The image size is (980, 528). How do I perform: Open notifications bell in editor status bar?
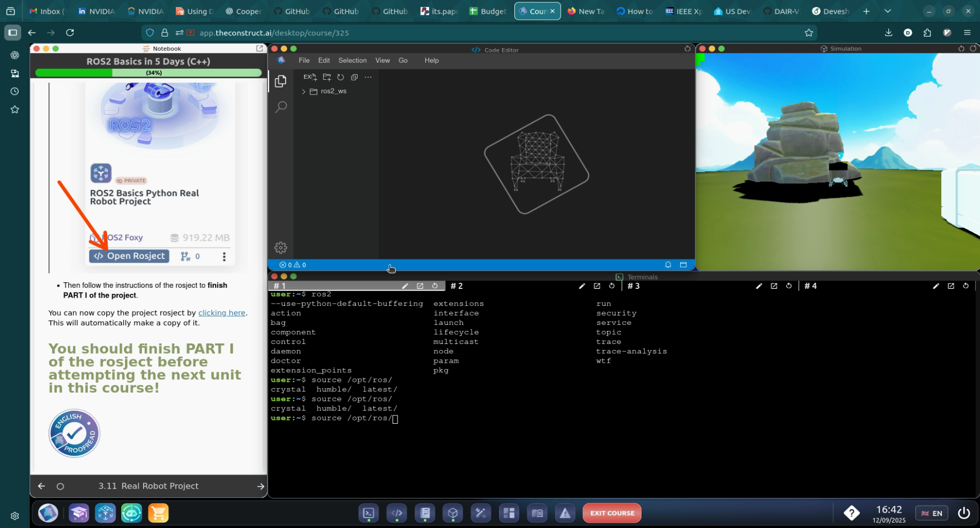pos(668,265)
